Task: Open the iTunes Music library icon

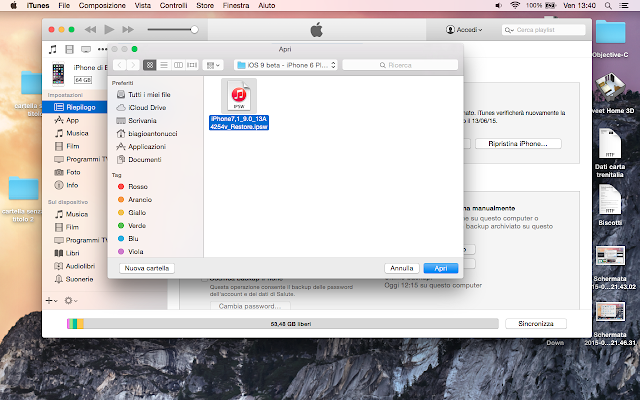Action: click(53, 49)
